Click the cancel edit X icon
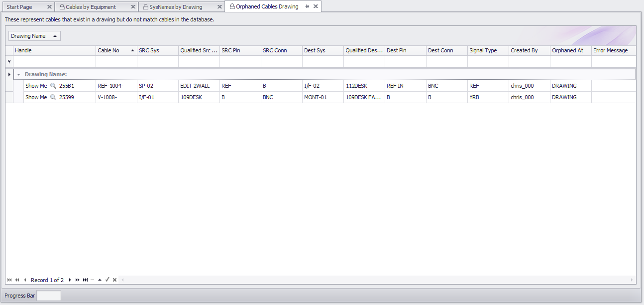 [x=114, y=280]
